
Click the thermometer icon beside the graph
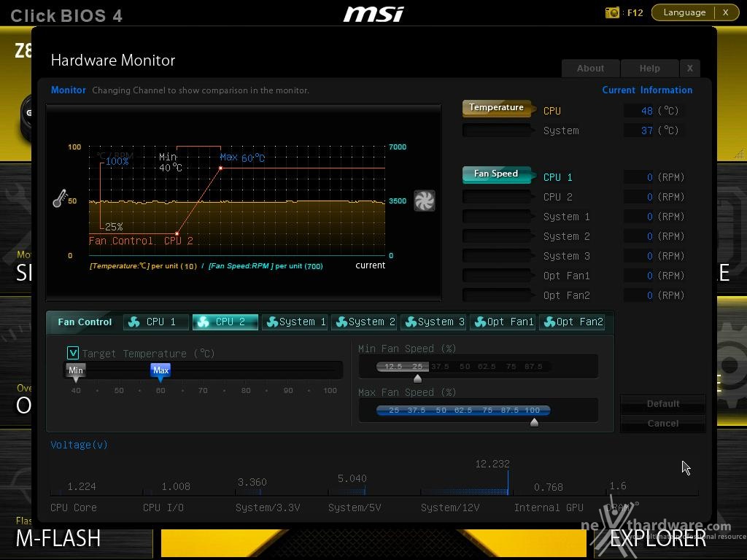pyautogui.click(x=60, y=198)
